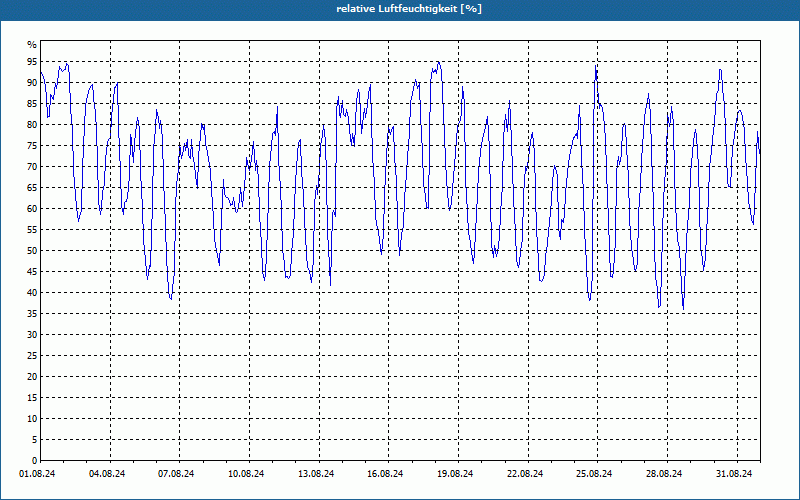Click the y-axis label 35
The image size is (800, 500).
tap(32, 314)
